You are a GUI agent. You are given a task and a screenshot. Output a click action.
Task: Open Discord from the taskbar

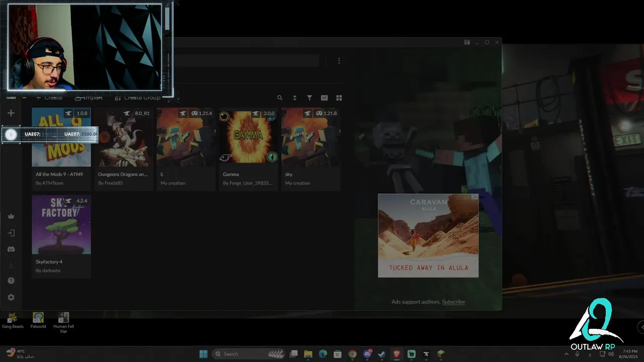pos(367,354)
